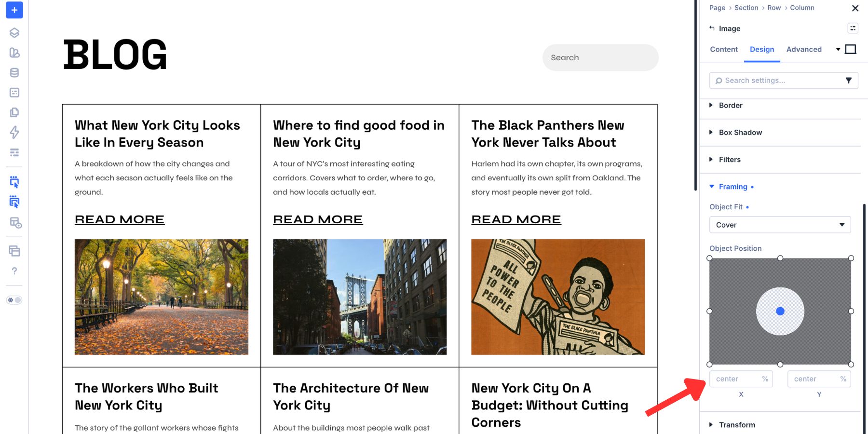Open the color swatches sidebar icon

tap(14, 53)
